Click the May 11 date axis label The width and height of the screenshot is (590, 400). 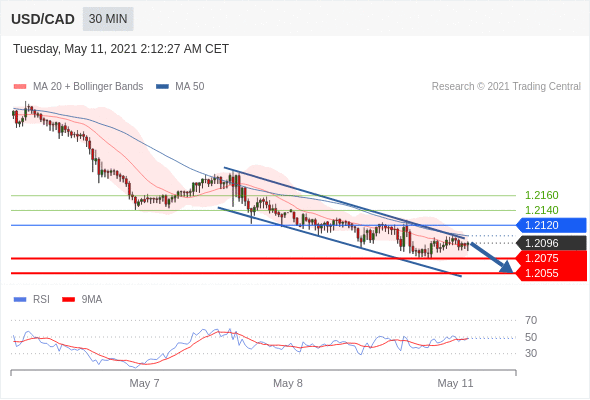455,383
